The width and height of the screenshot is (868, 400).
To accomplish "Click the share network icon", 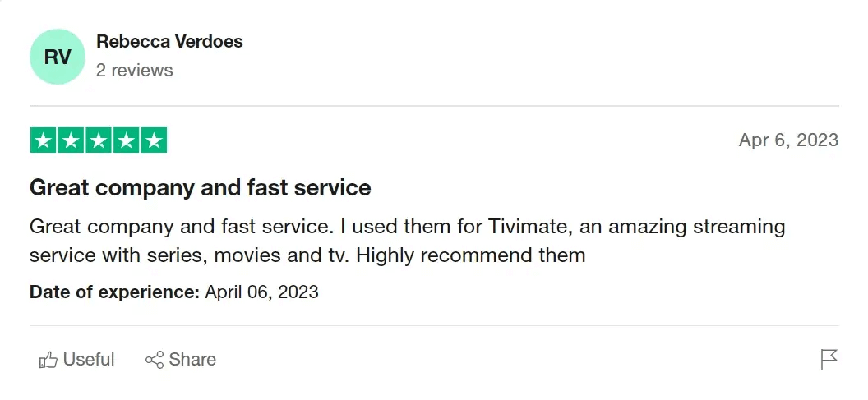I will 154,360.
